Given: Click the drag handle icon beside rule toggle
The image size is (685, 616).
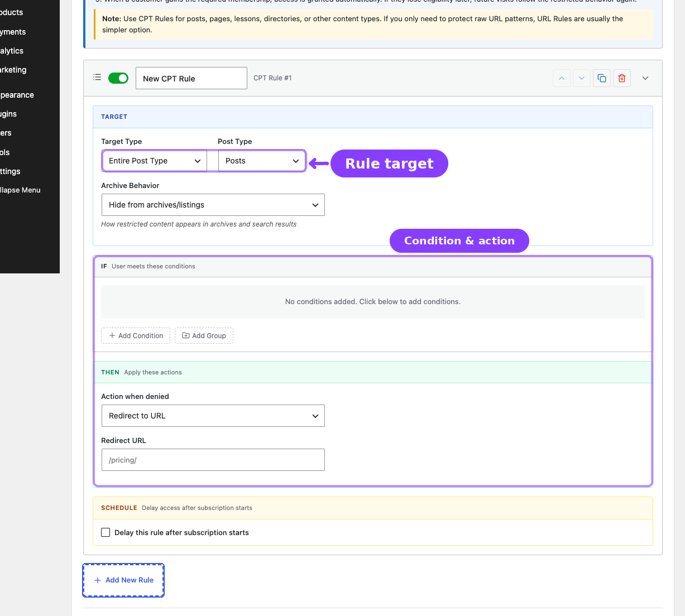Looking at the screenshot, I should click(x=97, y=78).
